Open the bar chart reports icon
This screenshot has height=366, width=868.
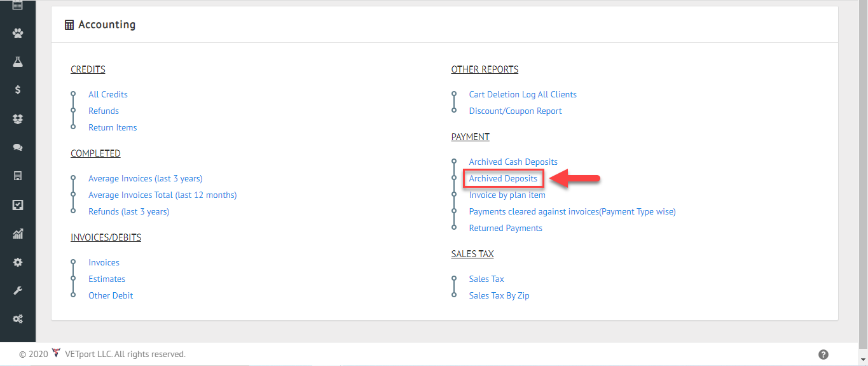[18, 234]
